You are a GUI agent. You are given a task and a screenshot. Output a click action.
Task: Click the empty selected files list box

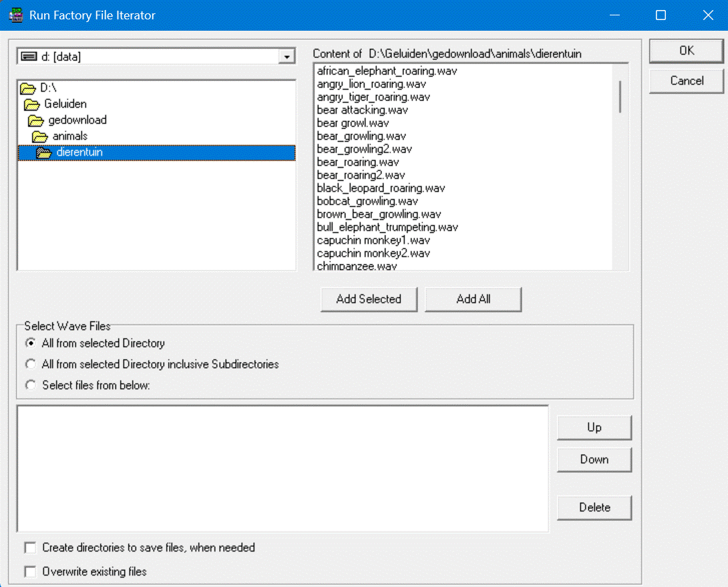283,468
